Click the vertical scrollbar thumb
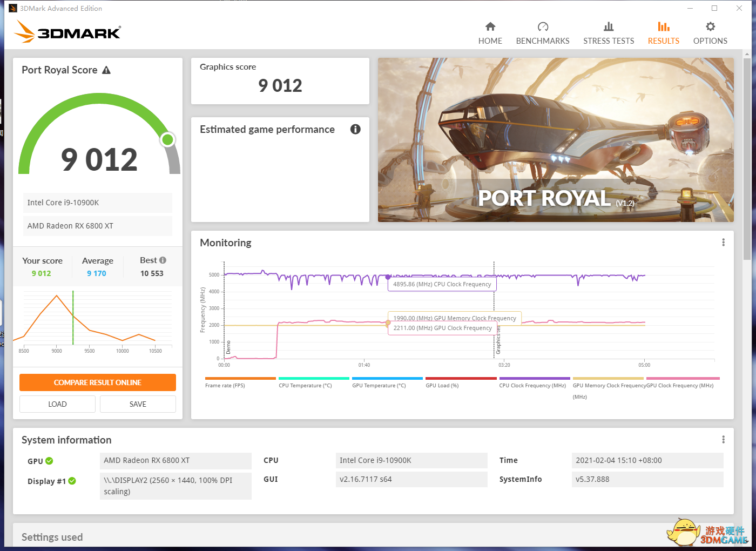This screenshot has height=551, width=756. (747, 159)
